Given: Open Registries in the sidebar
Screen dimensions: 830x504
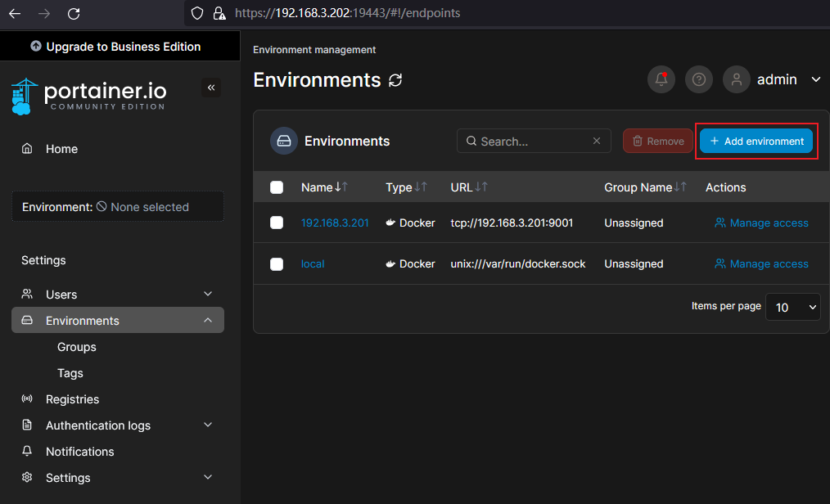Looking at the screenshot, I should 72,399.
